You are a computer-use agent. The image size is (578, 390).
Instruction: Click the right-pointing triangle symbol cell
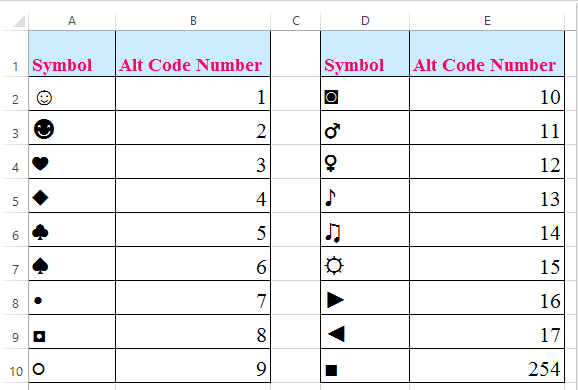click(365, 297)
